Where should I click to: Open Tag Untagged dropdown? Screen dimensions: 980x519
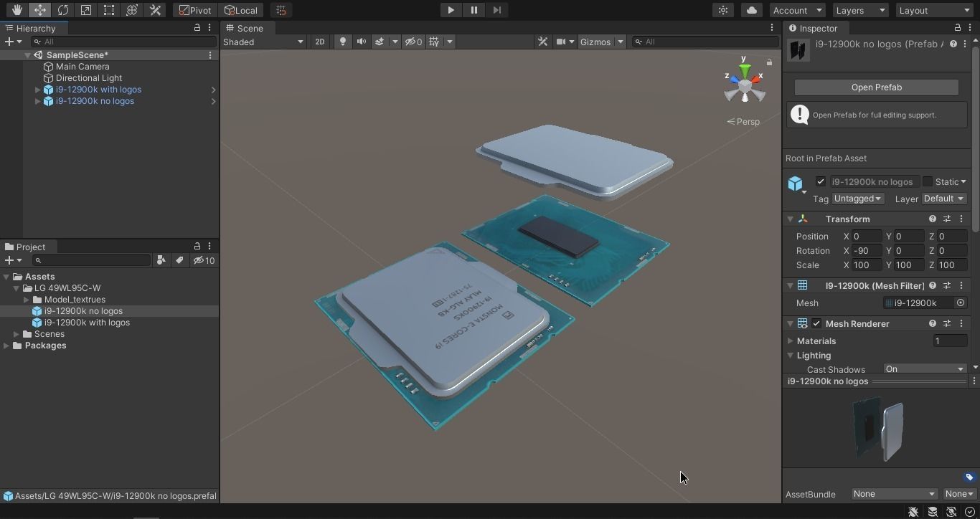click(x=857, y=199)
